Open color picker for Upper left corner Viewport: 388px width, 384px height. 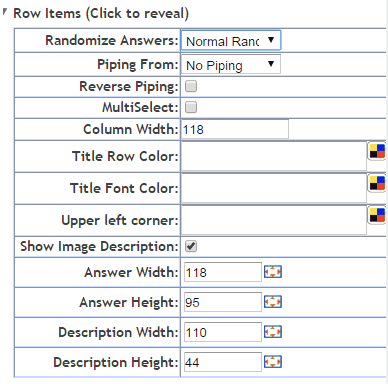(377, 215)
